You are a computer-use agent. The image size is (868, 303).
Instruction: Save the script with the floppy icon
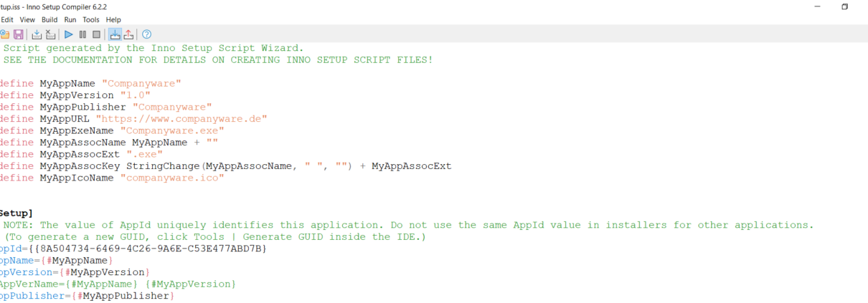[x=19, y=34]
